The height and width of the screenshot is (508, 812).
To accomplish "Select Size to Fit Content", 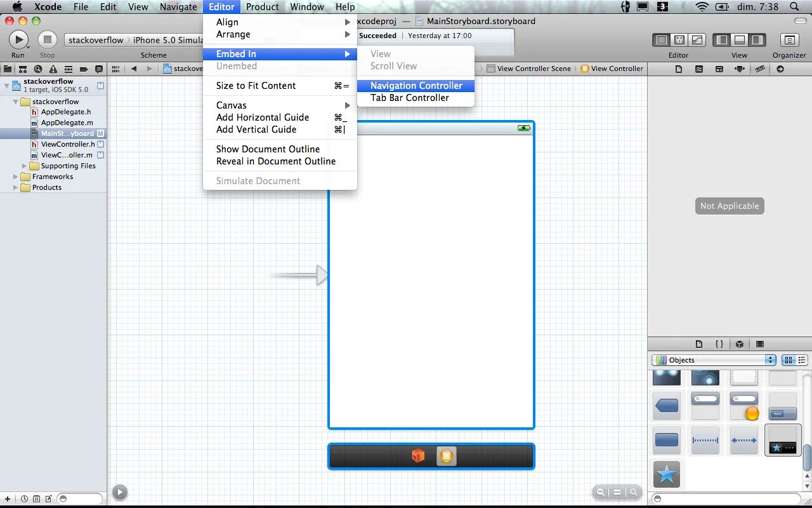I will [x=280, y=86].
